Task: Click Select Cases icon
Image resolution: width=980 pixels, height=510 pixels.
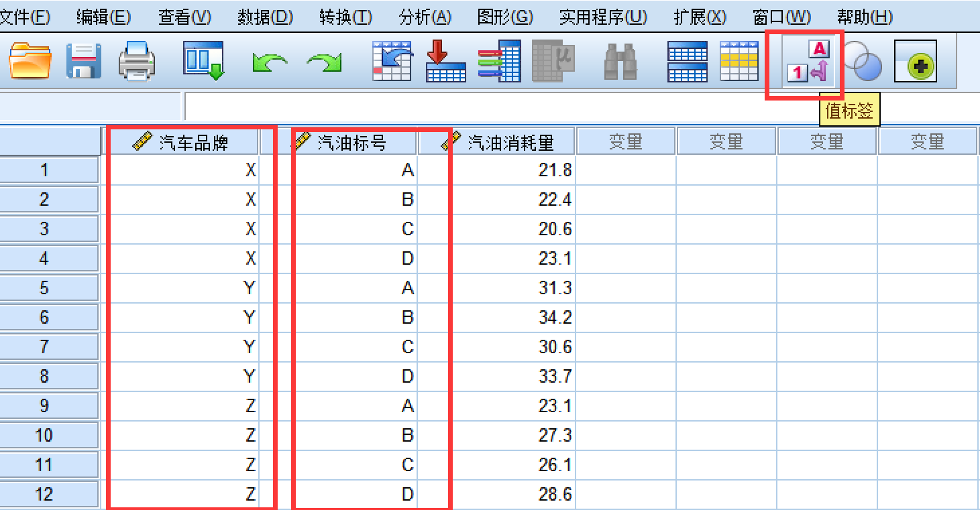Action: pyautogui.click(x=739, y=62)
